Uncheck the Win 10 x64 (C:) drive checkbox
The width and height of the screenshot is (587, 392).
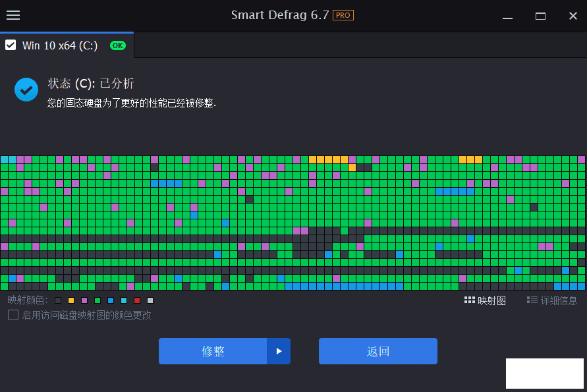point(11,45)
